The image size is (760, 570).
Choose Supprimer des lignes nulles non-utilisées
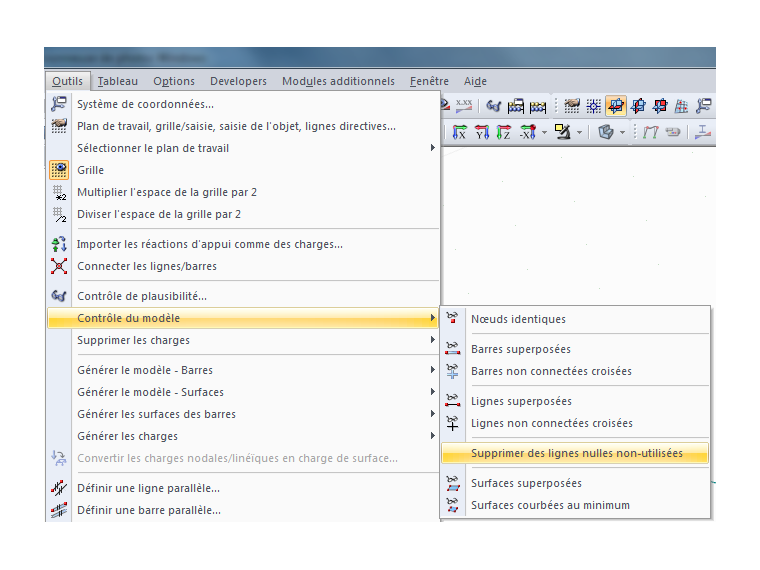(575, 453)
